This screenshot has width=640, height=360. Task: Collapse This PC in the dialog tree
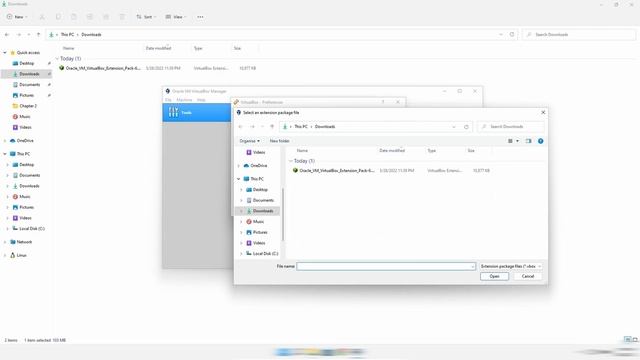coord(239,179)
